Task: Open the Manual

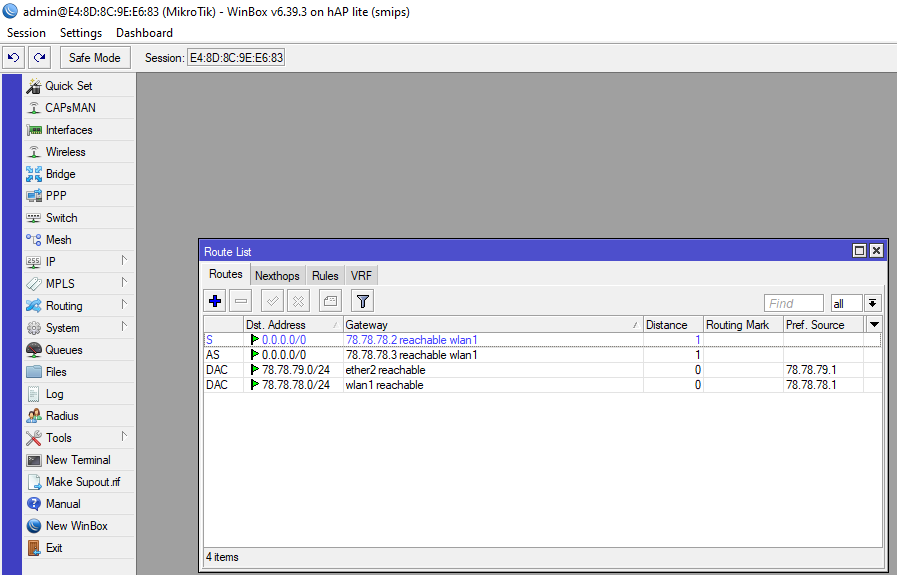Action: point(79,504)
